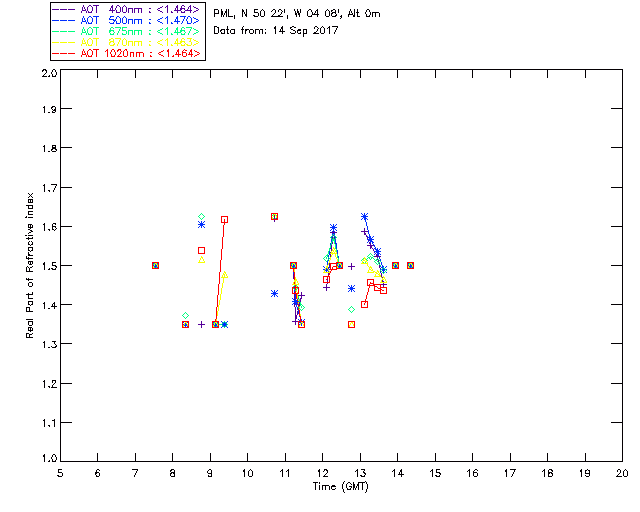Image resolution: width=640 pixels, height=512 pixels.
Task: Click the 5 tick label on time axis
Action: point(60,473)
